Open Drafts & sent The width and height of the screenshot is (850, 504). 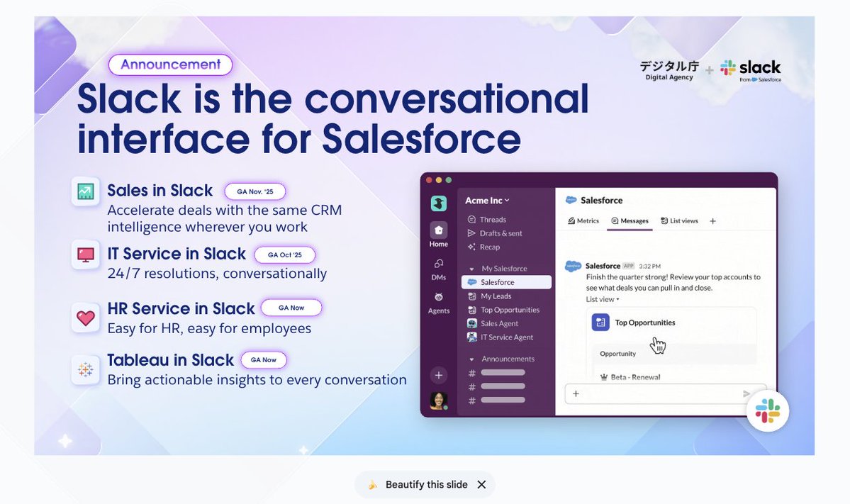point(501,233)
